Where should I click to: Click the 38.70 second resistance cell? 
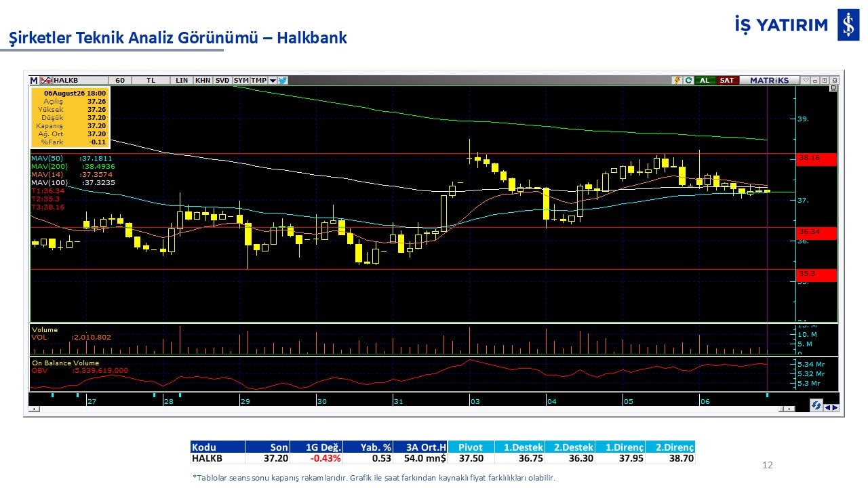click(670, 458)
